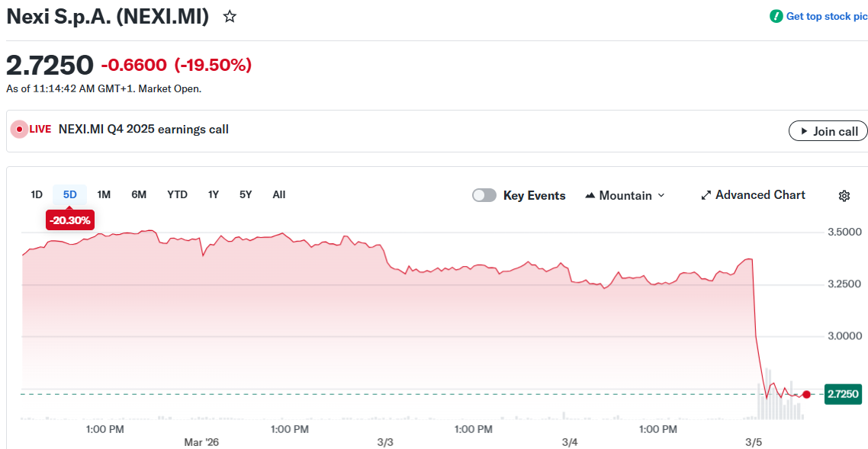Open the chart settings gear
This screenshot has width=868, height=449.
point(844,195)
